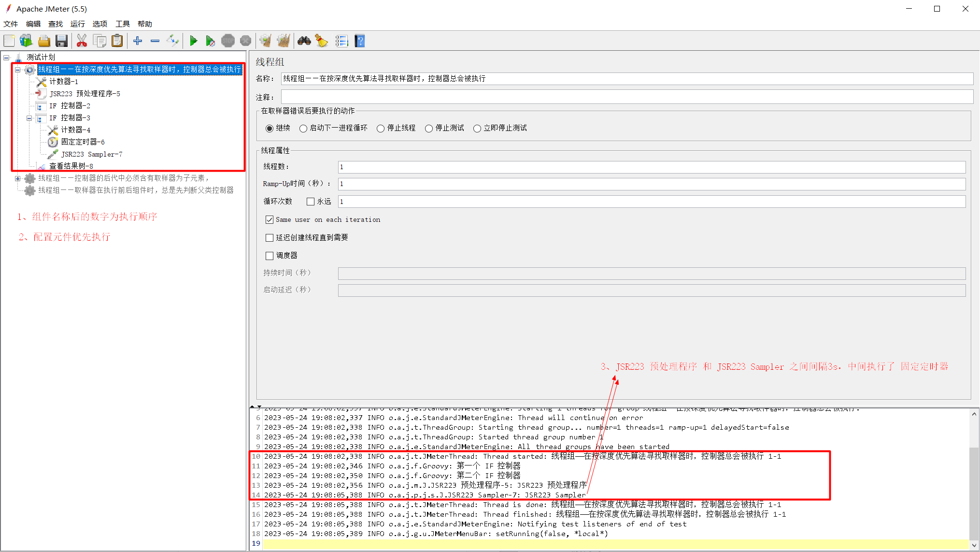980x552 pixels.
Task: Click the 线程数 input field
Action: coord(652,167)
